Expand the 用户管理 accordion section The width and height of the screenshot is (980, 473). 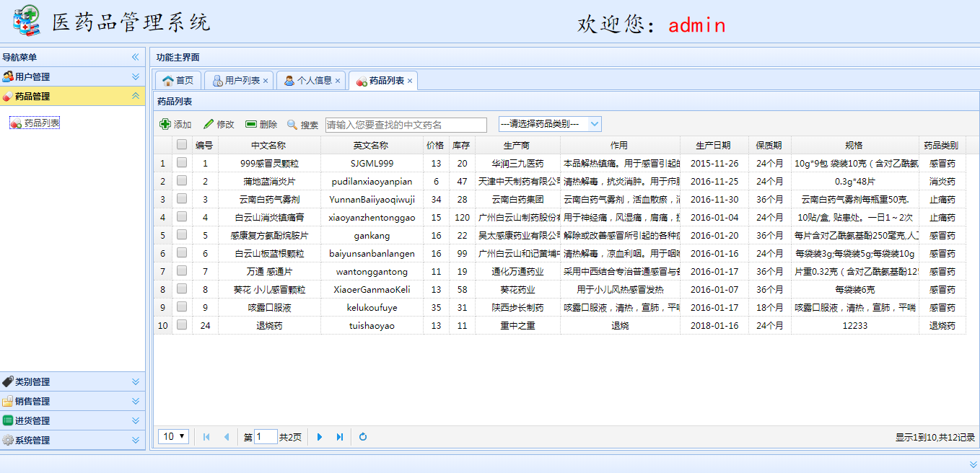click(x=135, y=76)
